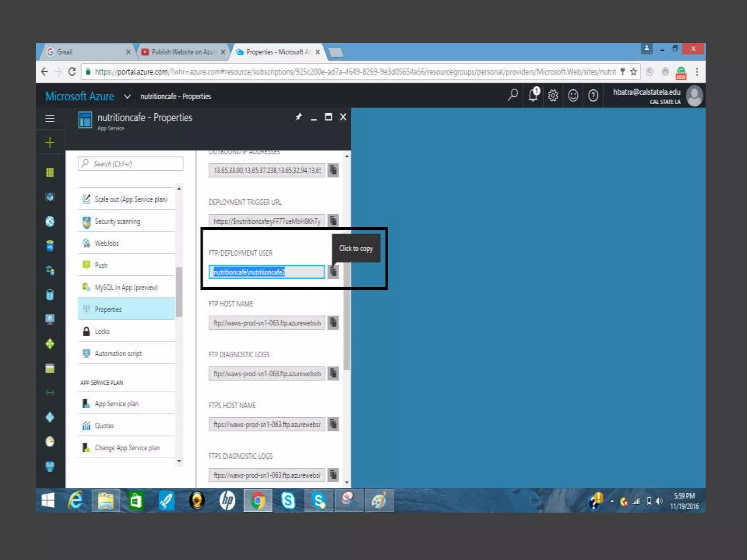The height and width of the screenshot is (560, 747).
Task: Copy the FTP host name
Action: 333,323
